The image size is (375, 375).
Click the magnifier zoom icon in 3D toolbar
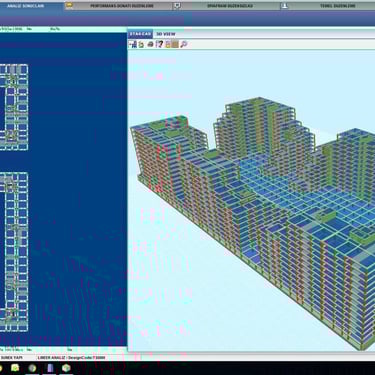point(183,44)
